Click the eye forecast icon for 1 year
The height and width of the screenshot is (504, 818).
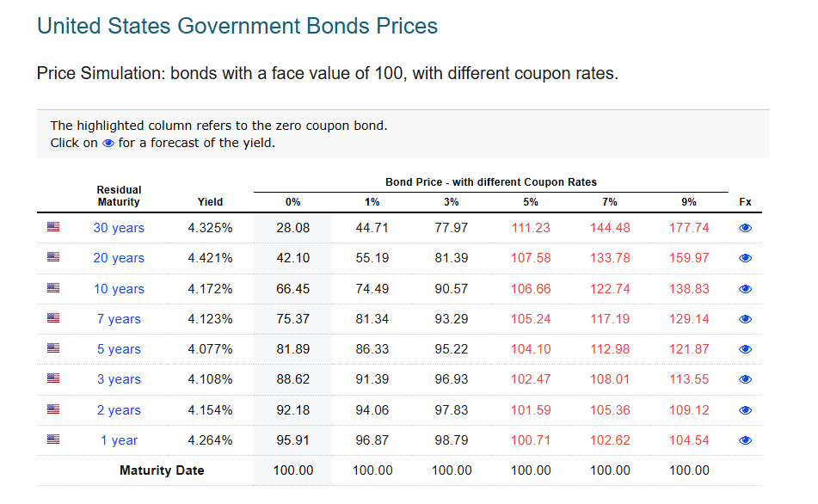[745, 439]
